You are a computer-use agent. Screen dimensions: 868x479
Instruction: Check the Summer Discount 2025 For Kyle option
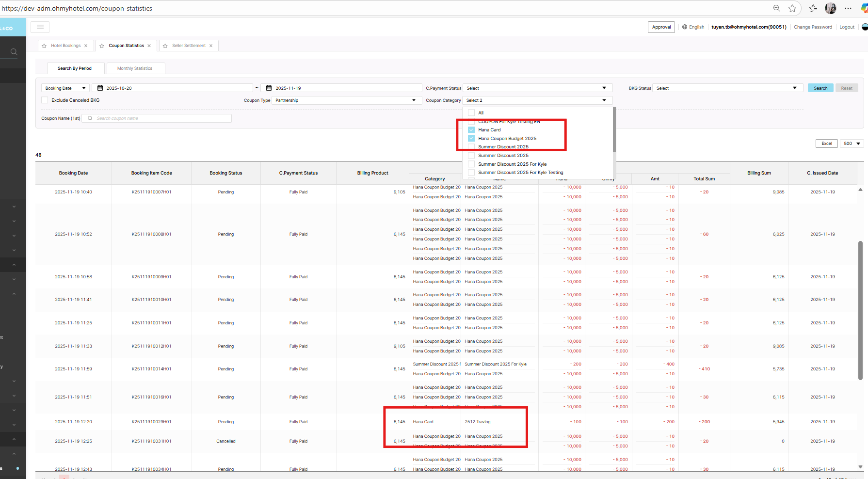click(x=471, y=164)
